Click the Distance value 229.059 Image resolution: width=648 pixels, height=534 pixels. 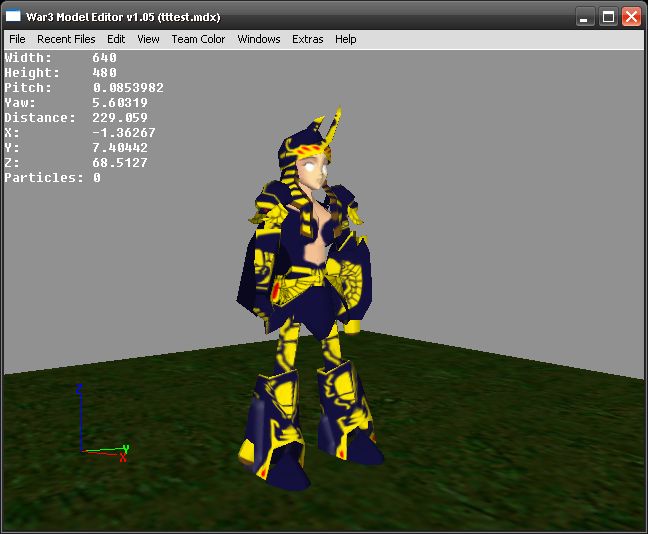pyautogui.click(x=120, y=118)
